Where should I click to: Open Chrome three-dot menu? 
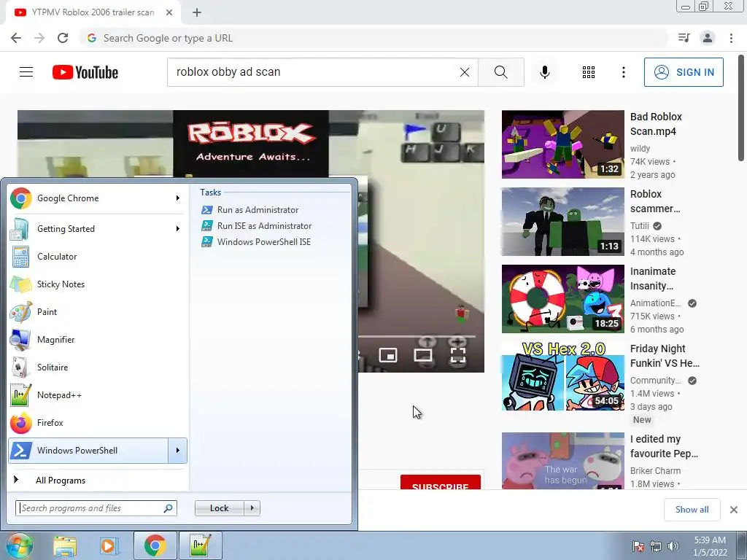coord(731,38)
